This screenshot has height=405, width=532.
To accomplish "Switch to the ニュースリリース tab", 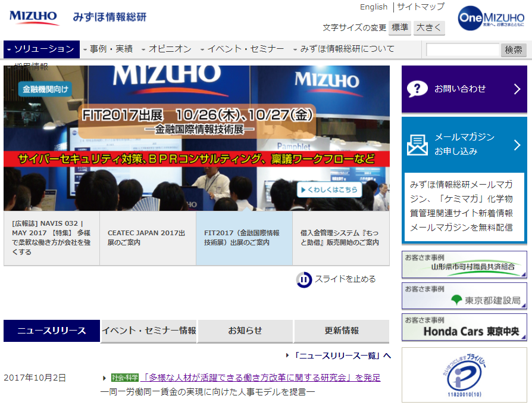I will click(52, 331).
